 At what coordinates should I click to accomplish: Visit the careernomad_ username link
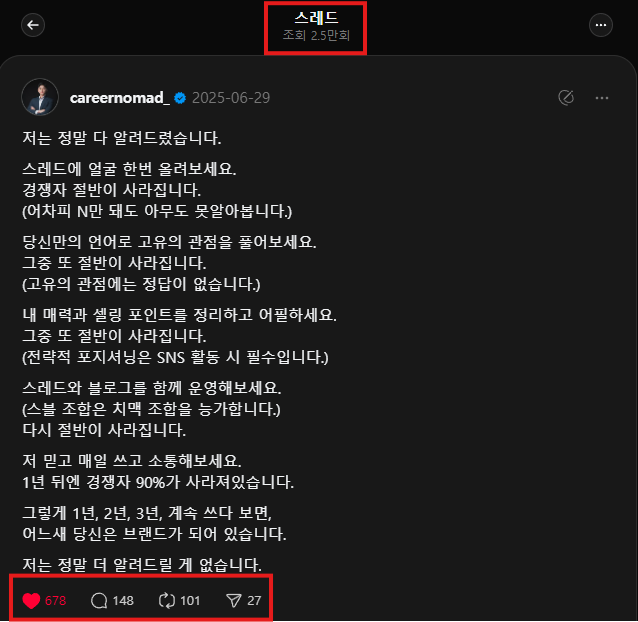(120, 98)
